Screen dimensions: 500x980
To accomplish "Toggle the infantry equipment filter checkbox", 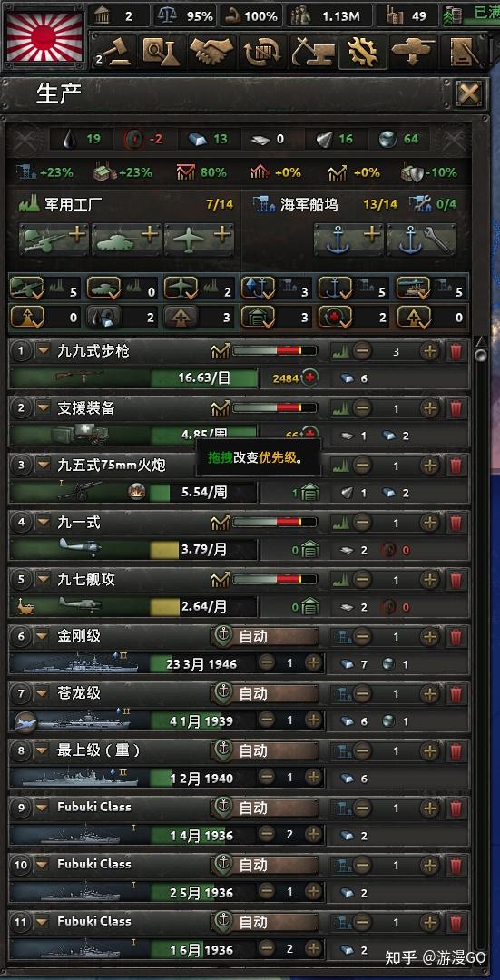I will (x=27, y=289).
